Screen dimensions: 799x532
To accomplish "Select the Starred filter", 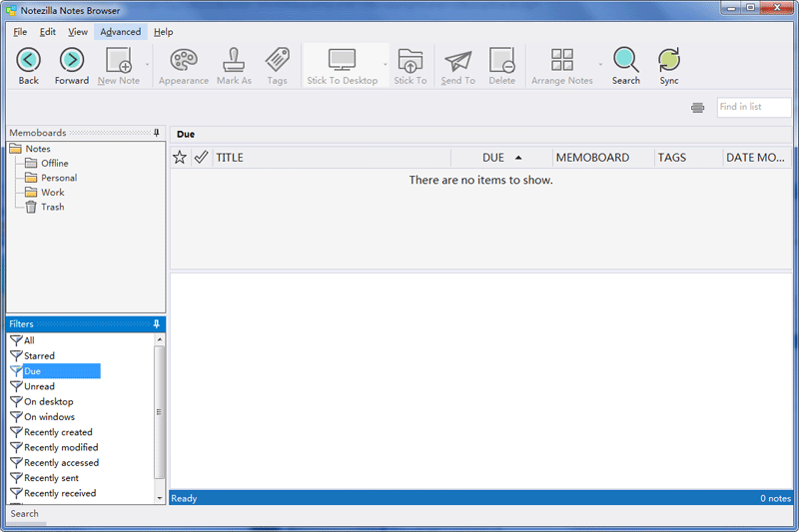I will click(x=39, y=355).
